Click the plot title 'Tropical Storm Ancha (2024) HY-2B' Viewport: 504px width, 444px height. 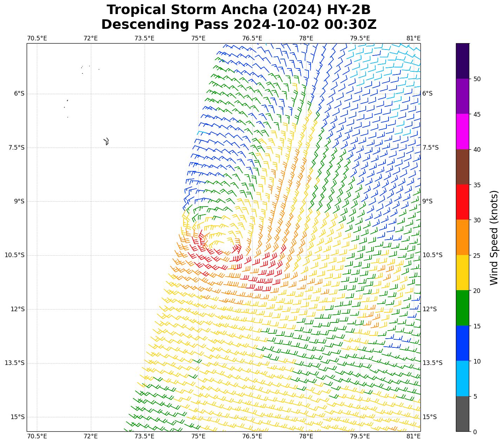239,10
